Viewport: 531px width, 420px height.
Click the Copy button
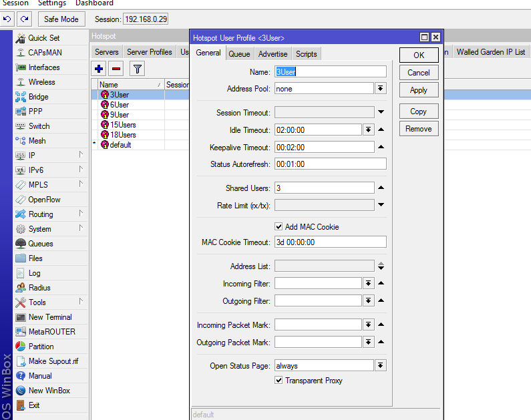(x=419, y=112)
